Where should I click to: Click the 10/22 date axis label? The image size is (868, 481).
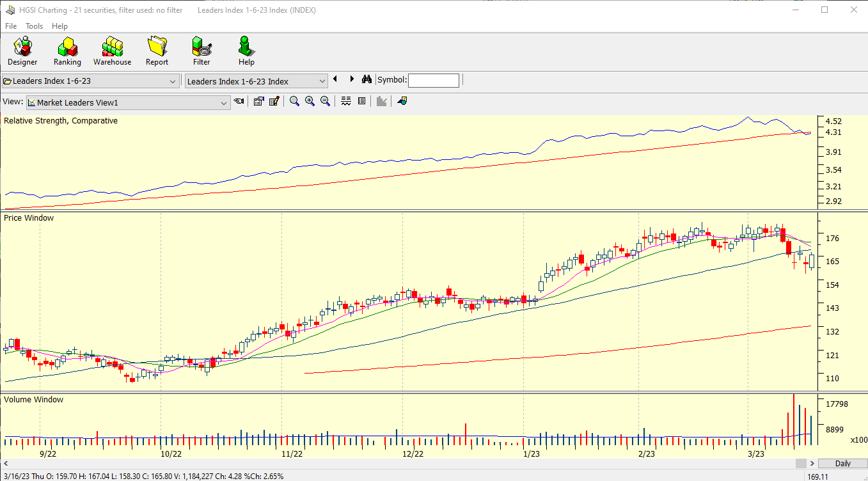[x=171, y=453]
